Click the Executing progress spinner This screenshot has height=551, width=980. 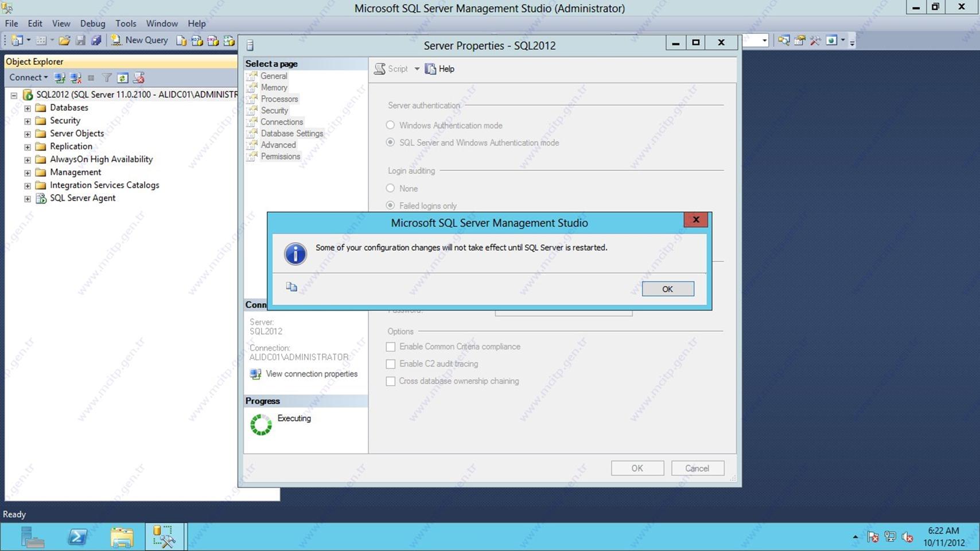[261, 425]
